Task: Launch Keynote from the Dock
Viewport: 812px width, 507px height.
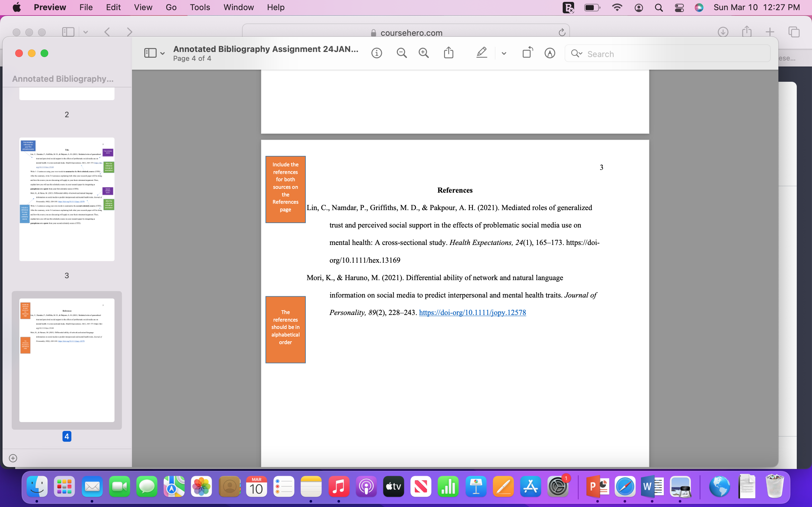Action: click(476, 486)
